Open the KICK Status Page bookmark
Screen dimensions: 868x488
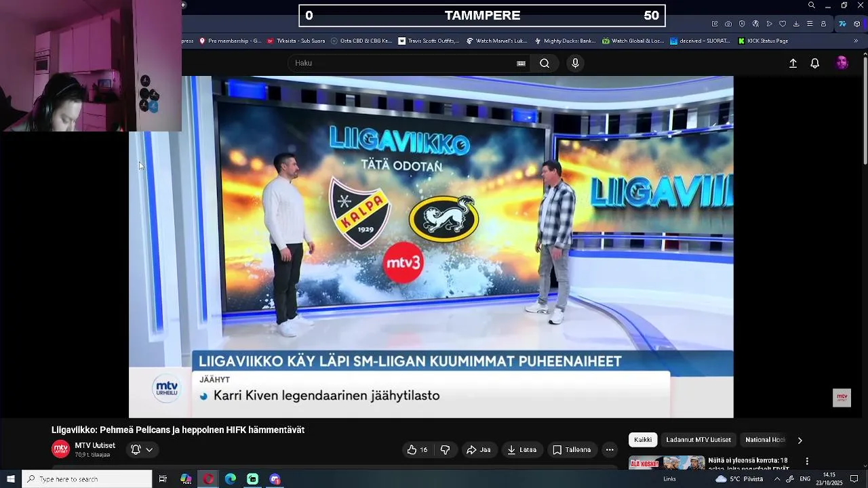[x=762, y=41]
